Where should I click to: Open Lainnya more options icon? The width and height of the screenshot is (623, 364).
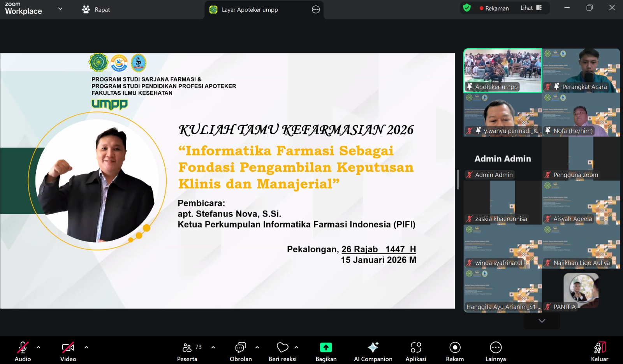point(495,348)
